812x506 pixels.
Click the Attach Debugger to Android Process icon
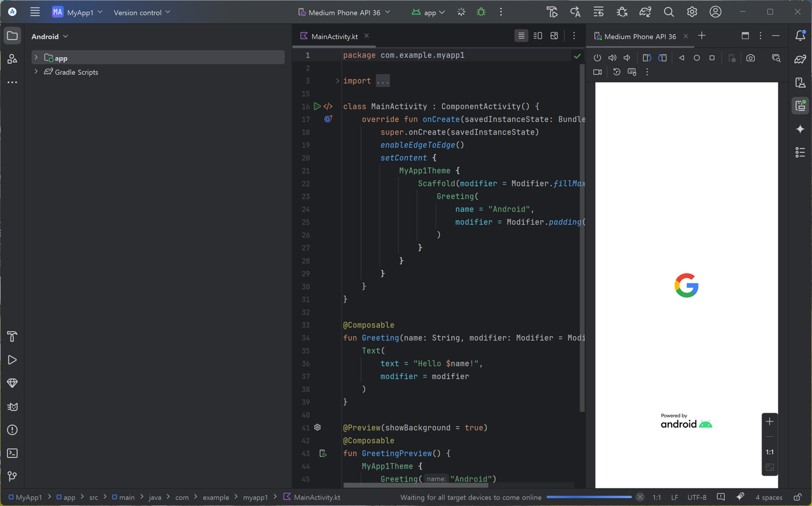tap(622, 12)
